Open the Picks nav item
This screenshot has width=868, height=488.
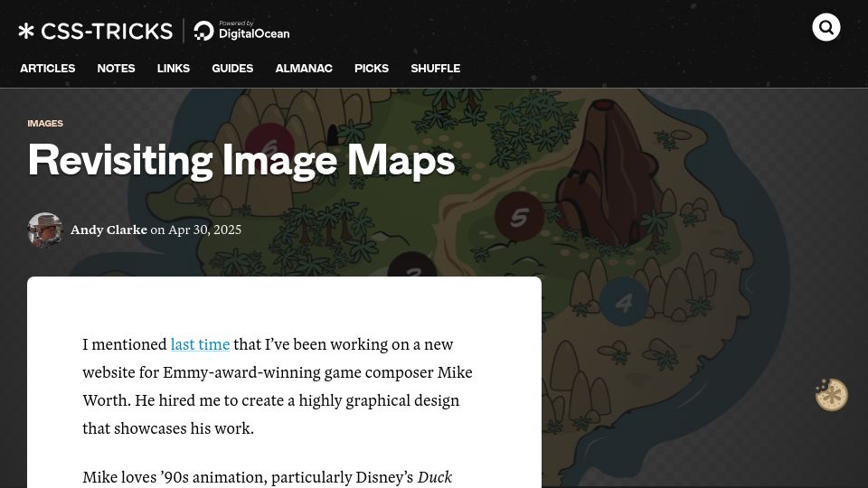click(x=372, y=68)
